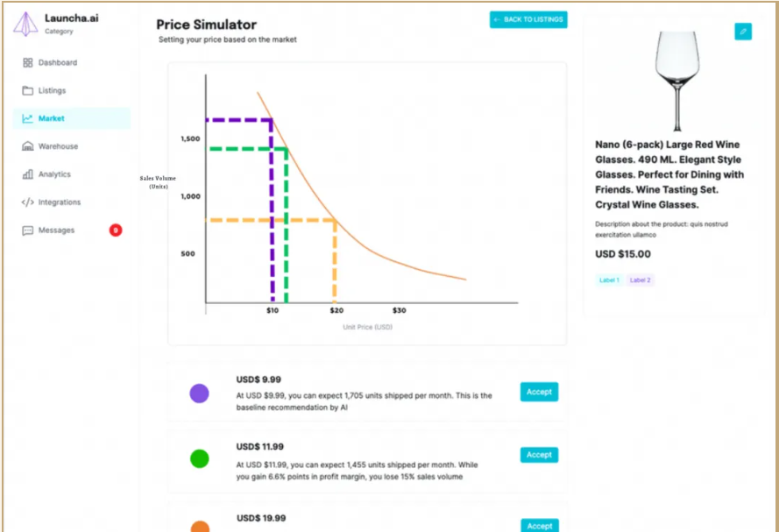The width and height of the screenshot is (779, 532).
Task: Click the Market chart icon
Action: tap(27, 118)
